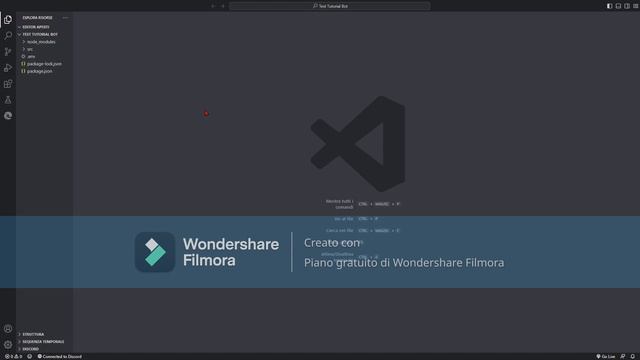Toggle the secondary side bar layout icon
The width and height of the screenshot is (640, 360).
click(627, 6)
